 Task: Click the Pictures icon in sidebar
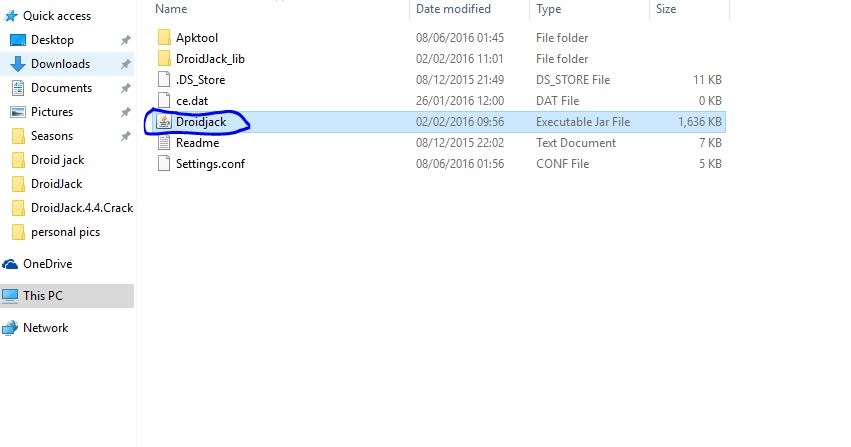18,112
